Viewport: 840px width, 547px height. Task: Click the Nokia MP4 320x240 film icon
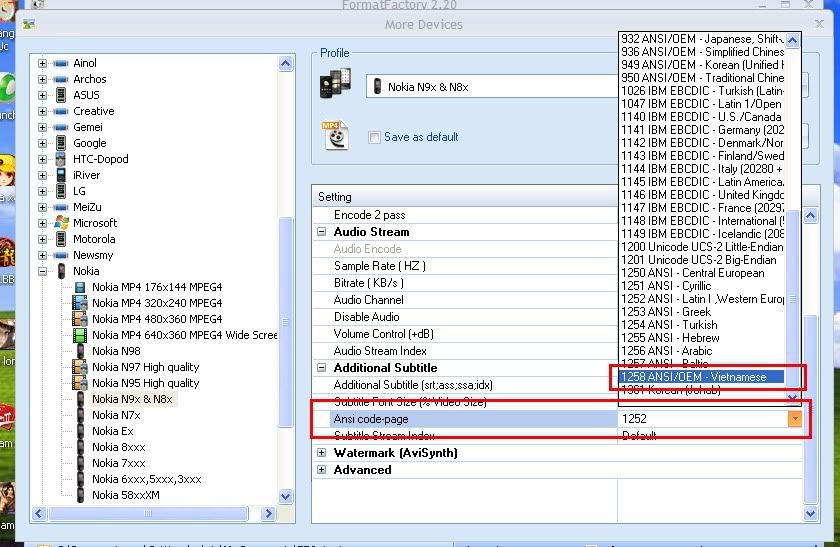coord(80,303)
